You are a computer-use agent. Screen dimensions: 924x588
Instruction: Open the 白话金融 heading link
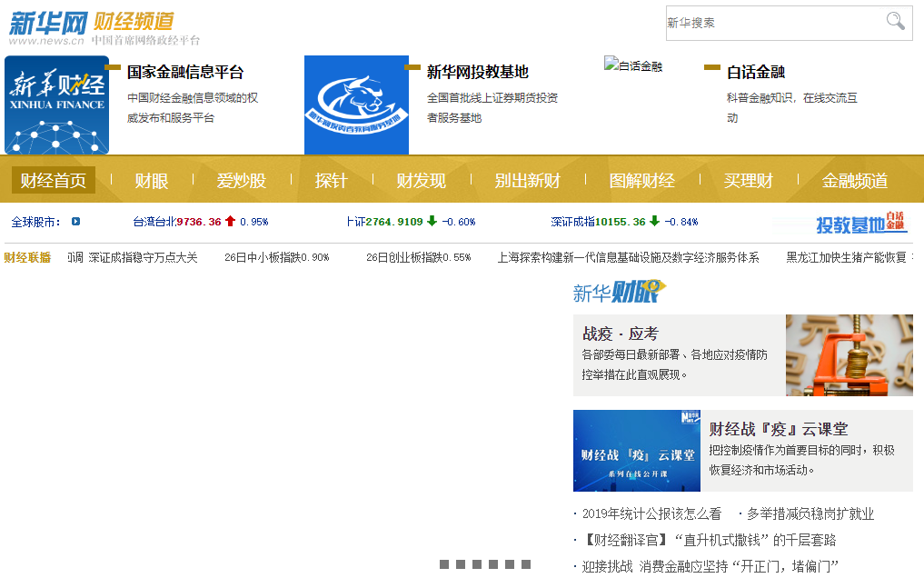point(756,72)
